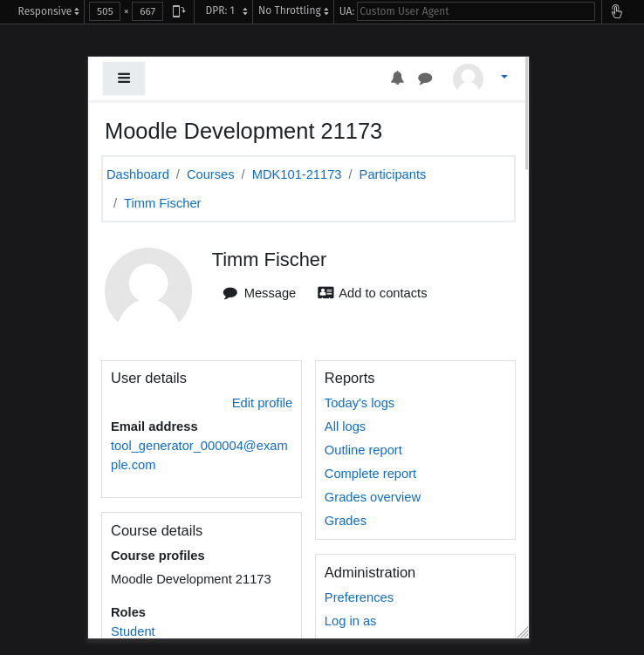
Task: Click the viewport height field 667
Action: [147, 11]
